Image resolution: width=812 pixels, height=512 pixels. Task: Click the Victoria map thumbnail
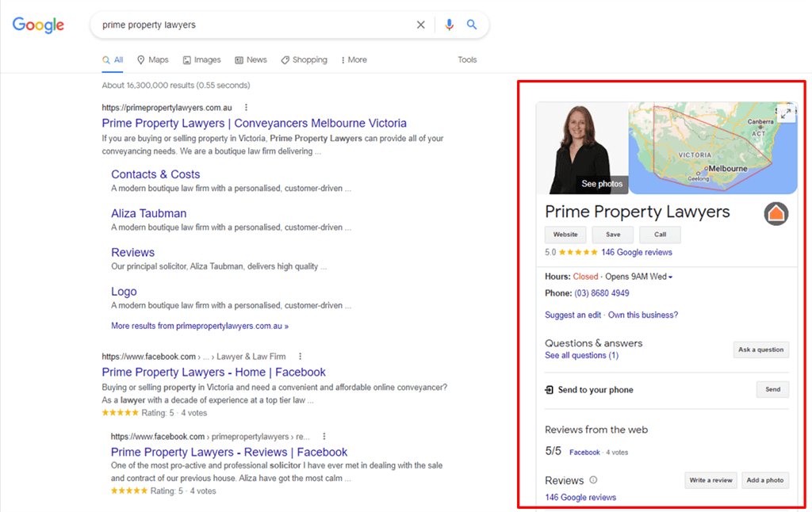pyautogui.click(x=713, y=148)
